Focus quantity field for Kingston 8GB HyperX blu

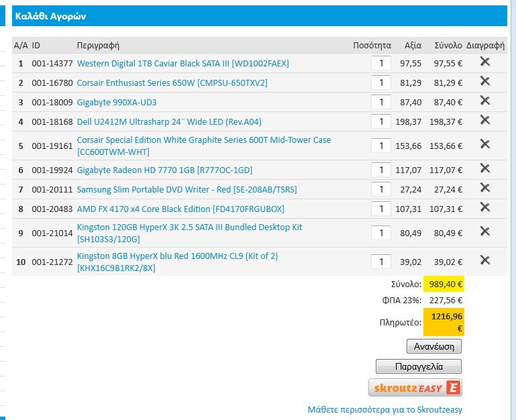pyautogui.click(x=381, y=262)
